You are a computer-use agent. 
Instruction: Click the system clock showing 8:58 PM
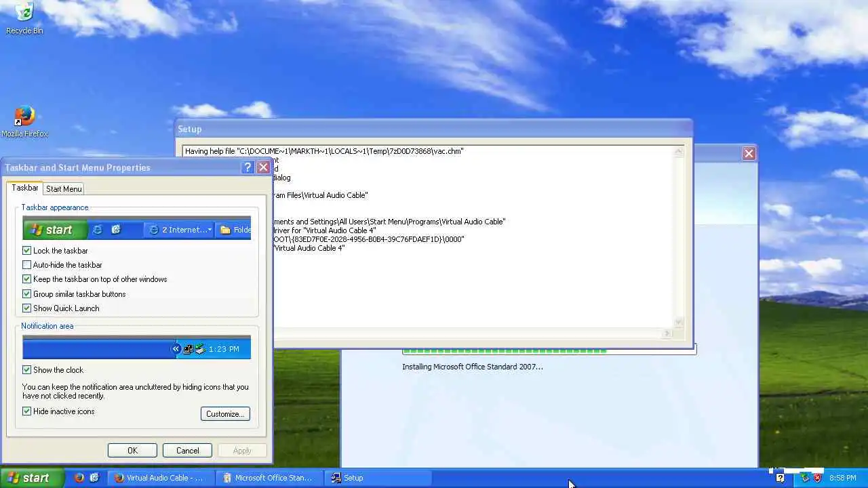(x=843, y=478)
